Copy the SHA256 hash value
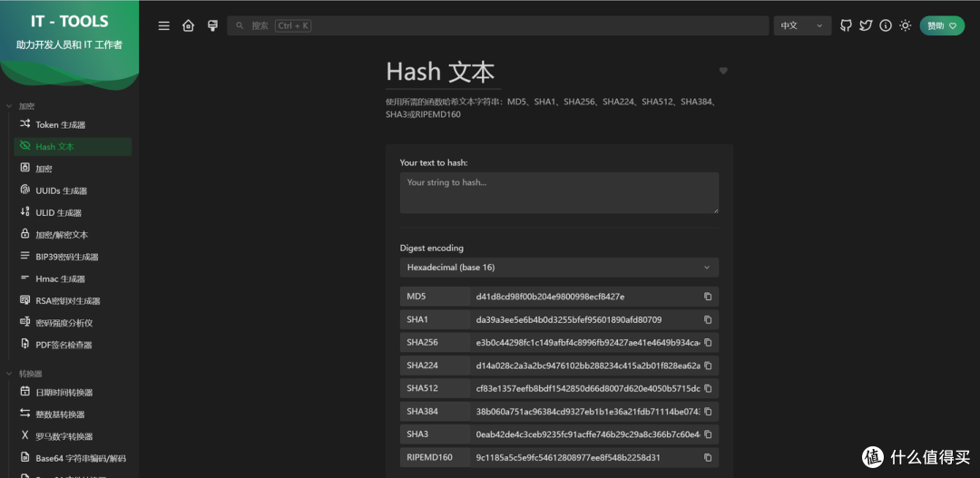The image size is (980, 478). click(x=708, y=343)
